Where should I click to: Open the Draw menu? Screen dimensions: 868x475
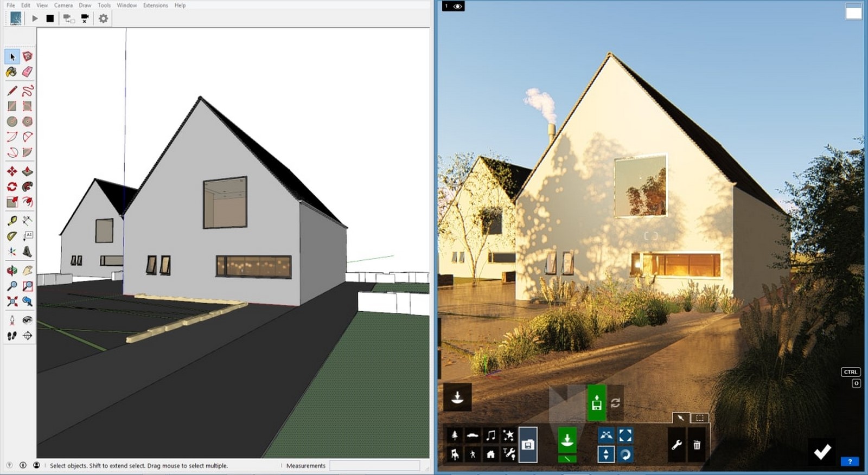85,5
